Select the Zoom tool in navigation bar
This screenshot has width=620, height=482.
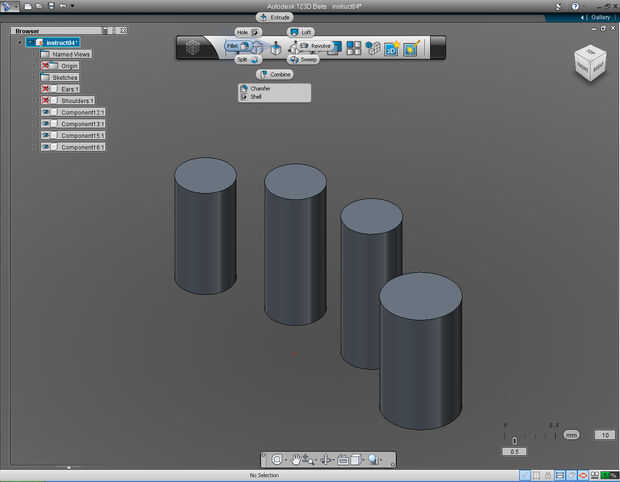pos(308,459)
